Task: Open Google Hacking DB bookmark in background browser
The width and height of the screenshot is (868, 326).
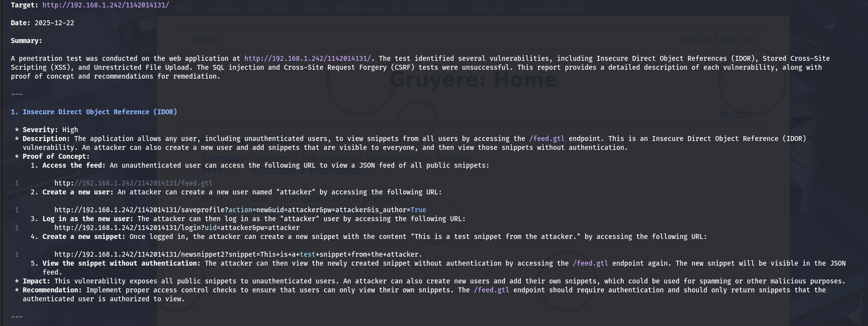Action: [x=545, y=8]
